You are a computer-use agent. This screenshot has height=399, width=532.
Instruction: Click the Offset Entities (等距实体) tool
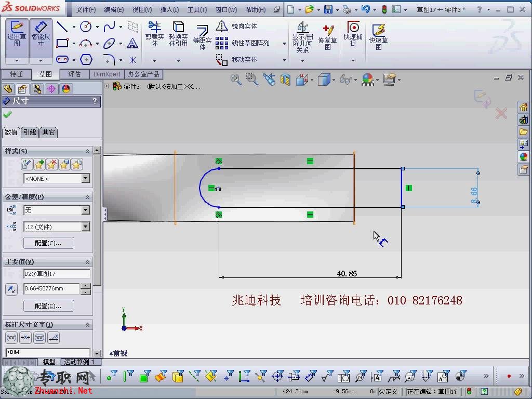(202, 37)
